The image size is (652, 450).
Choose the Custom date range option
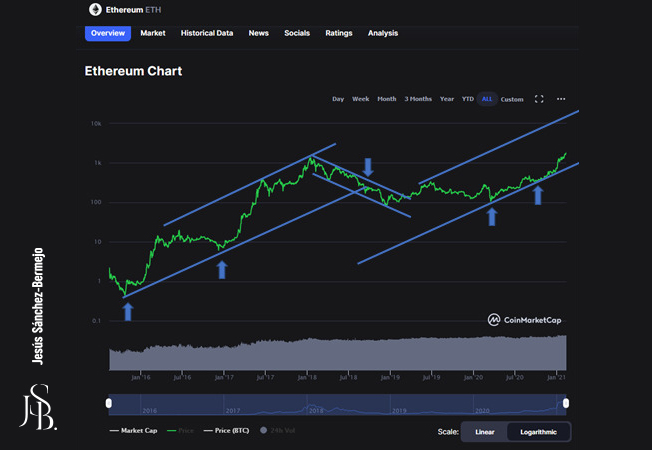pyautogui.click(x=512, y=99)
